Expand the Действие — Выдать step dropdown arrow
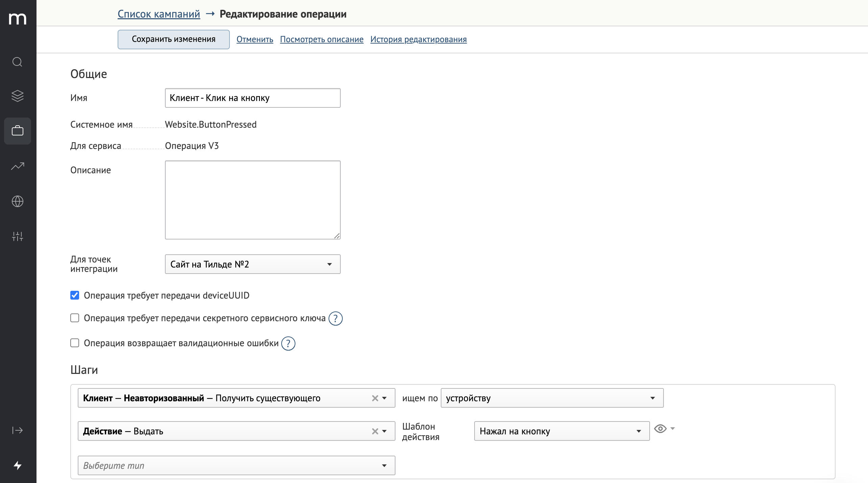The height and width of the screenshot is (483, 868). pos(384,431)
